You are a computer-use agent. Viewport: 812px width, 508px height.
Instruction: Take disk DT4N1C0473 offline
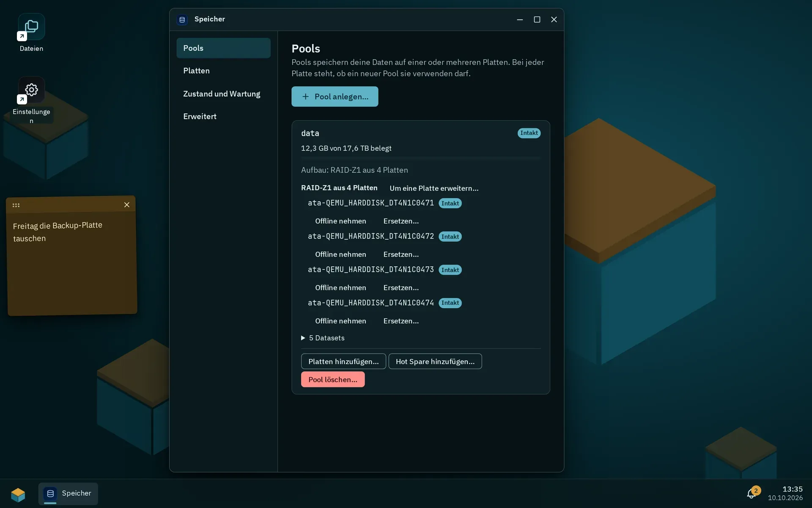tap(340, 288)
